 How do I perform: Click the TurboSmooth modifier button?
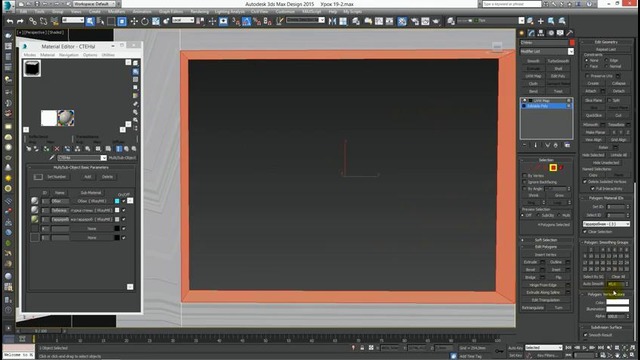pos(558,61)
